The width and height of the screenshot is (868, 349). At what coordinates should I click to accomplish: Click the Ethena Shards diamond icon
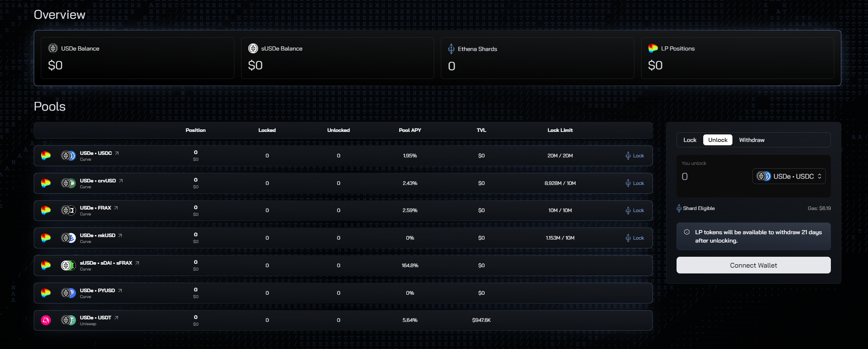(451, 49)
